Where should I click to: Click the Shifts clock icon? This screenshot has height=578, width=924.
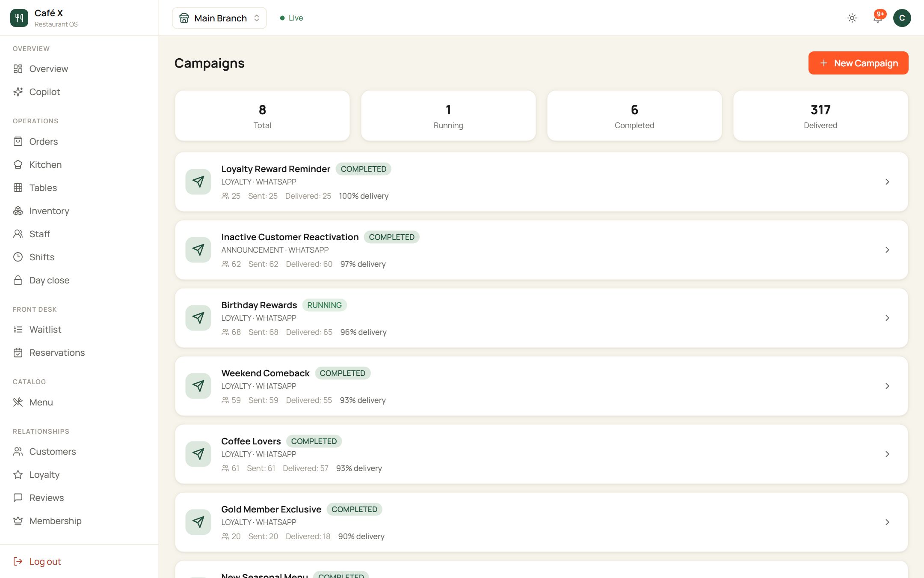click(18, 257)
